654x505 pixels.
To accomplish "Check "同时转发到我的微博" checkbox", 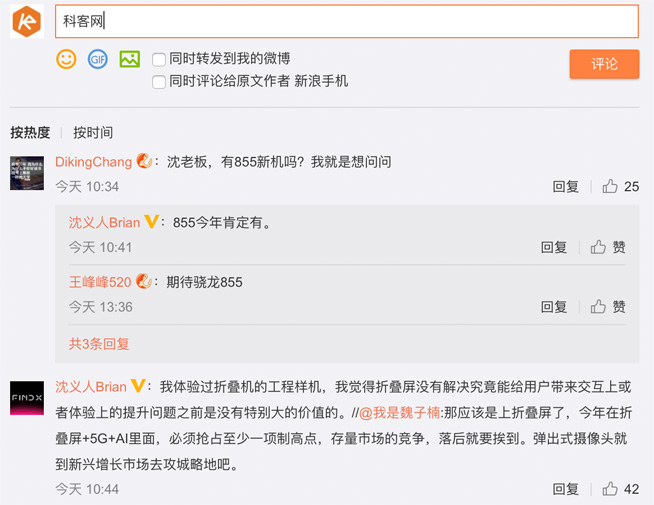I will (159, 59).
